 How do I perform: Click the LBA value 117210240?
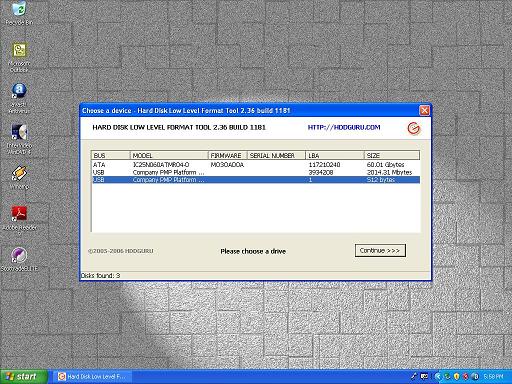pyautogui.click(x=324, y=165)
